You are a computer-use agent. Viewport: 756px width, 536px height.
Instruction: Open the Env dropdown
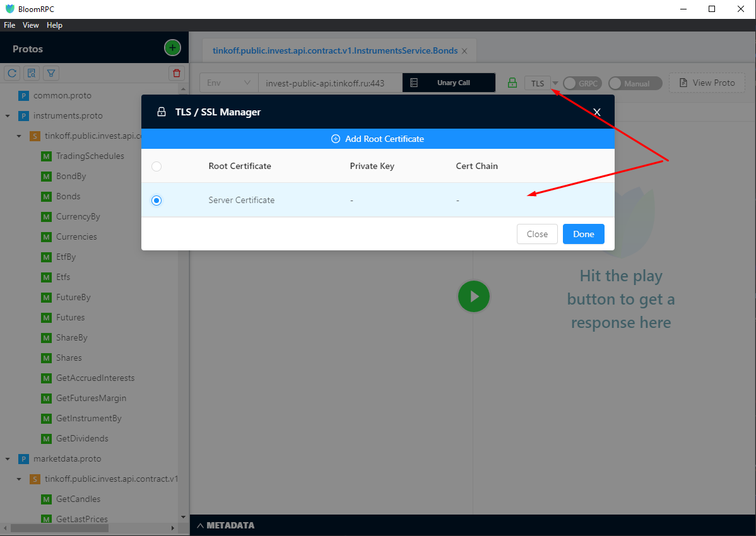pyautogui.click(x=228, y=83)
